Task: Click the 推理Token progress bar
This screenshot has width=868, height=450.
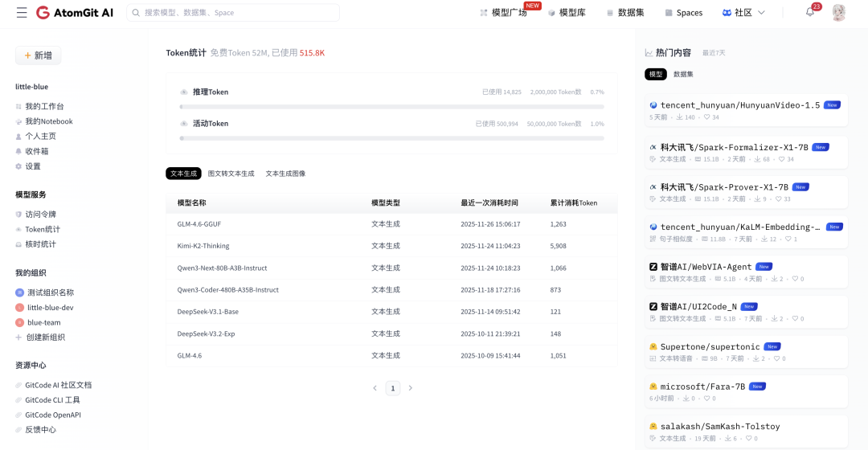Action: pos(392,107)
